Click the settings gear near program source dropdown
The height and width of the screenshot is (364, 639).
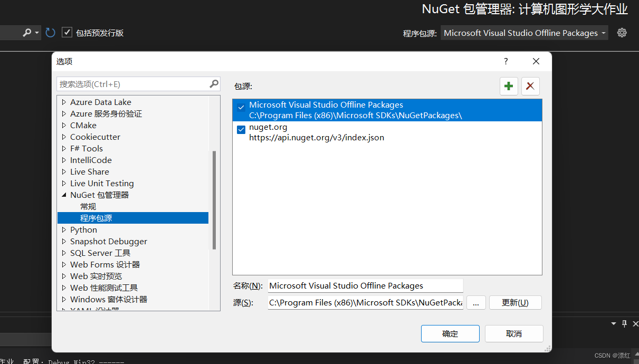(622, 33)
